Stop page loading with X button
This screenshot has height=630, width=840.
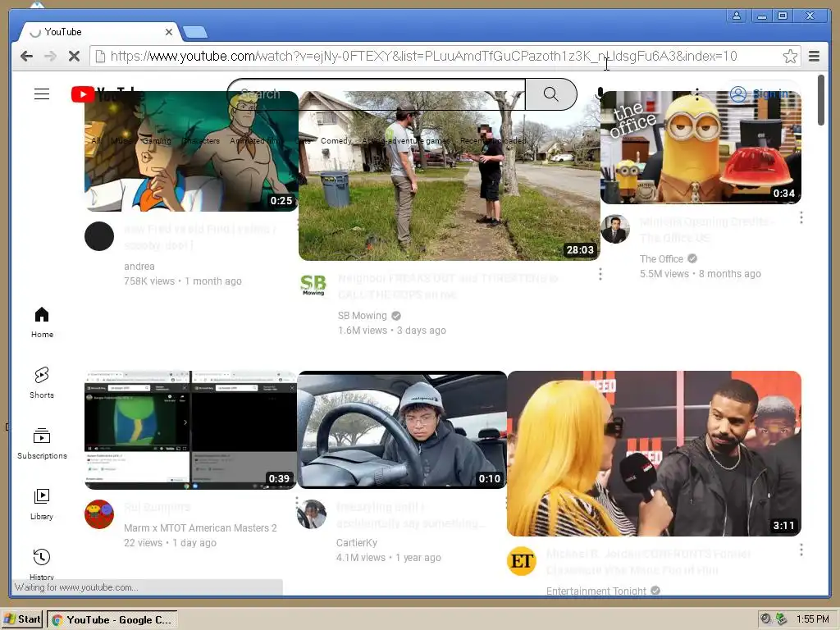pos(74,57)
